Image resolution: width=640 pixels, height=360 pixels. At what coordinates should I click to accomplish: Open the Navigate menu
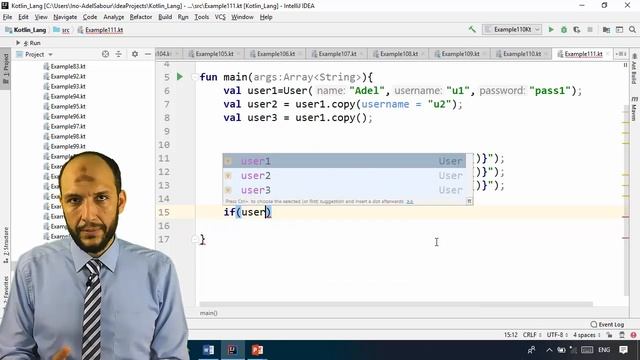65,17
